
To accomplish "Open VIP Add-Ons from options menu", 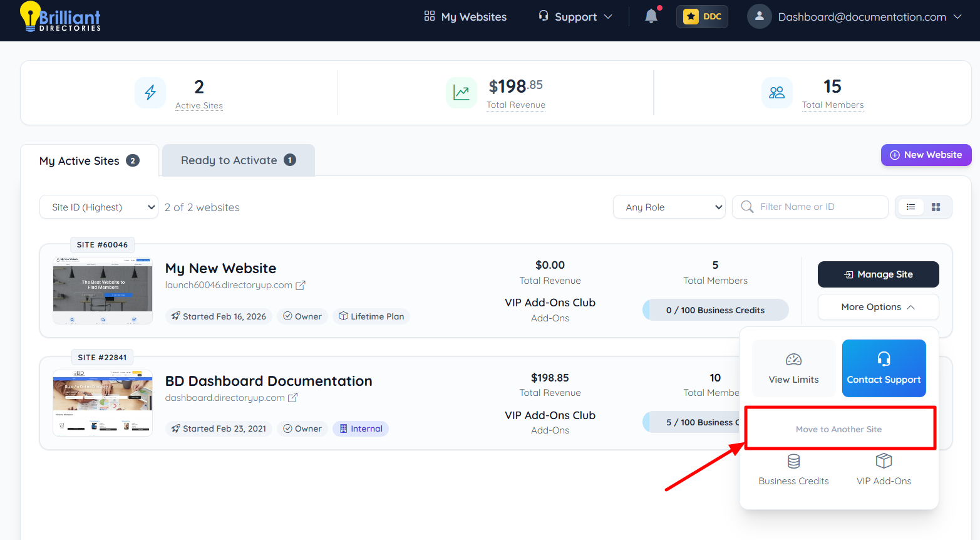I will 884,470.
